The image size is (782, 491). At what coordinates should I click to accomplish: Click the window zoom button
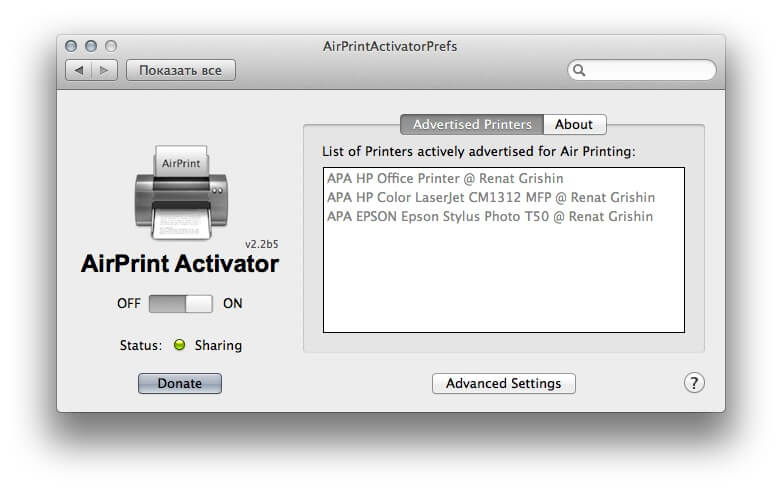click(x=111, y=46)
